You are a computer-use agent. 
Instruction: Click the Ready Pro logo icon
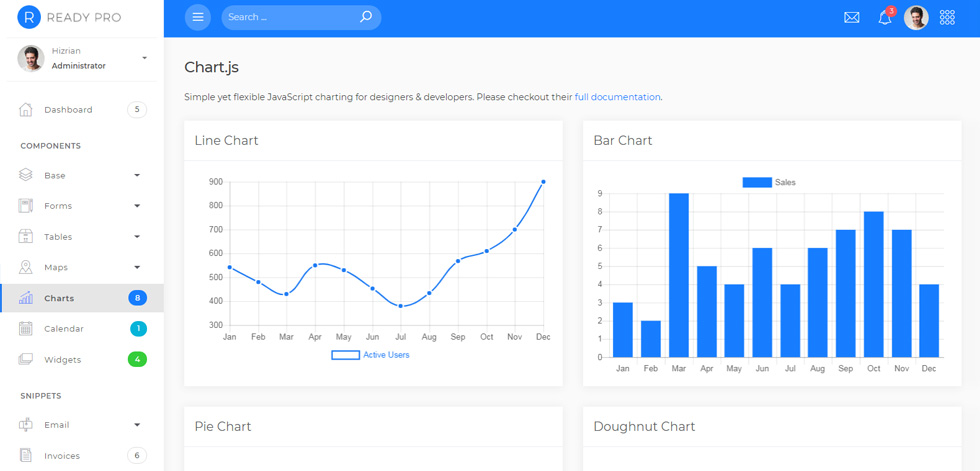(28, 17)
